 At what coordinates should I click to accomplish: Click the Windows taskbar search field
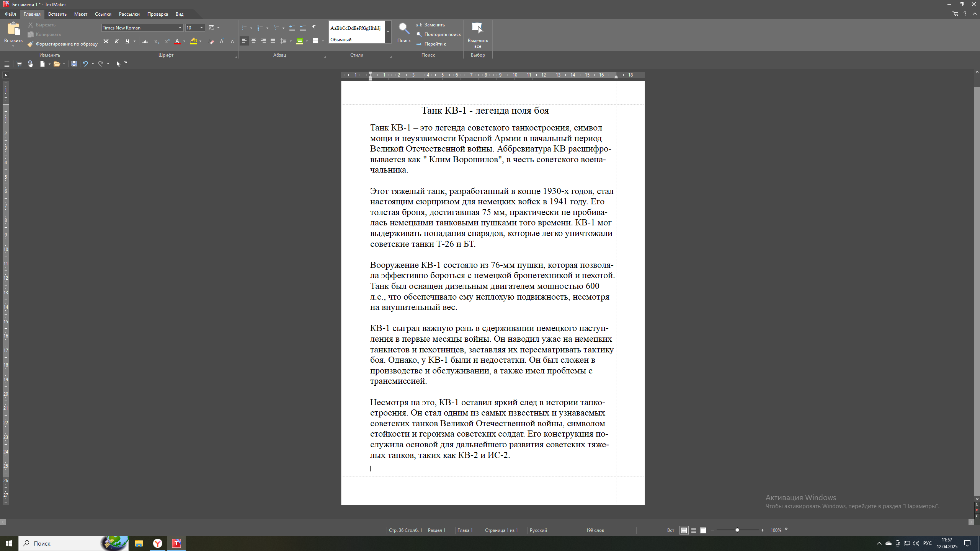(73, 543)
